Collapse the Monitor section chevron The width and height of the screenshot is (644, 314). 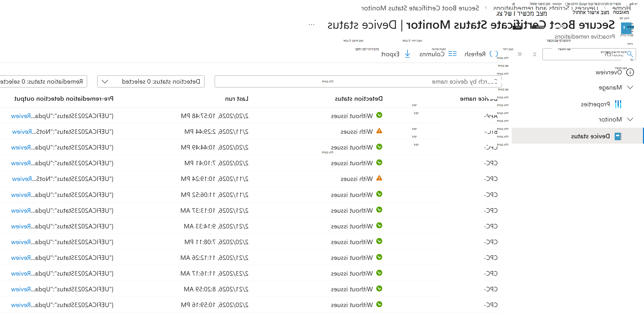pyautogui.click(x=630, y=119)
